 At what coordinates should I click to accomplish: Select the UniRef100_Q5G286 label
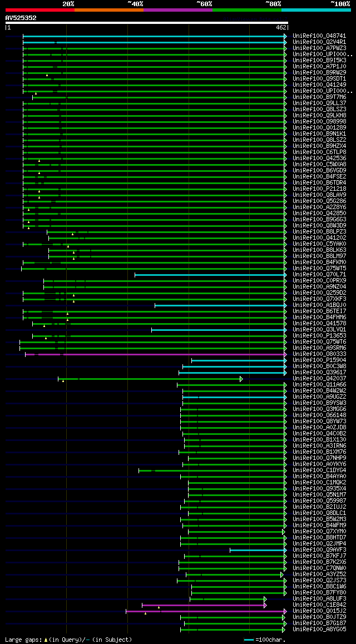pos(319,201)
